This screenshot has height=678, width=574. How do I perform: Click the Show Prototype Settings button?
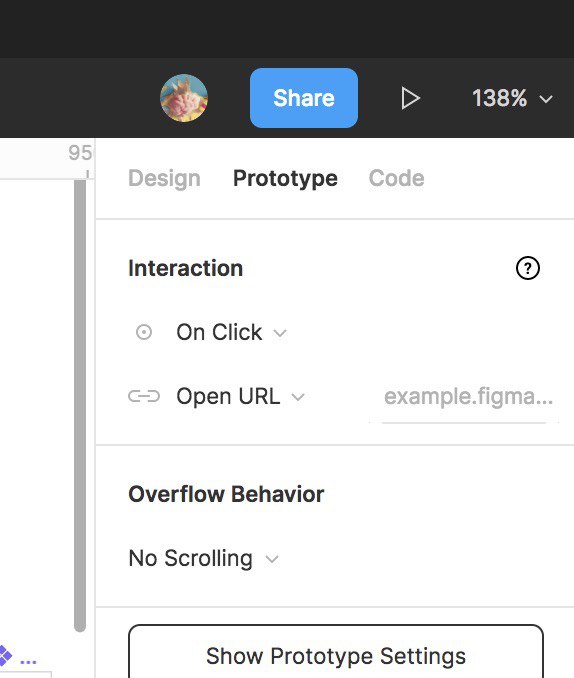[336, 655]
